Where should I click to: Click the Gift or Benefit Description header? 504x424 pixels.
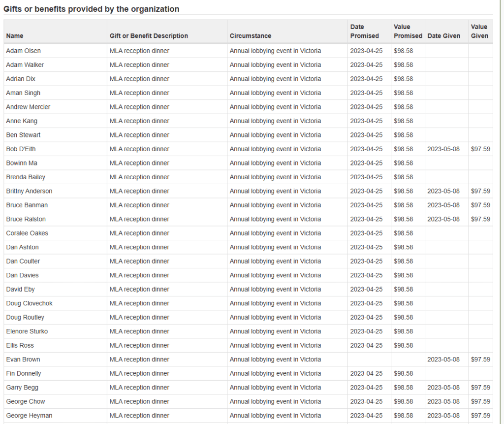(149, 36)
